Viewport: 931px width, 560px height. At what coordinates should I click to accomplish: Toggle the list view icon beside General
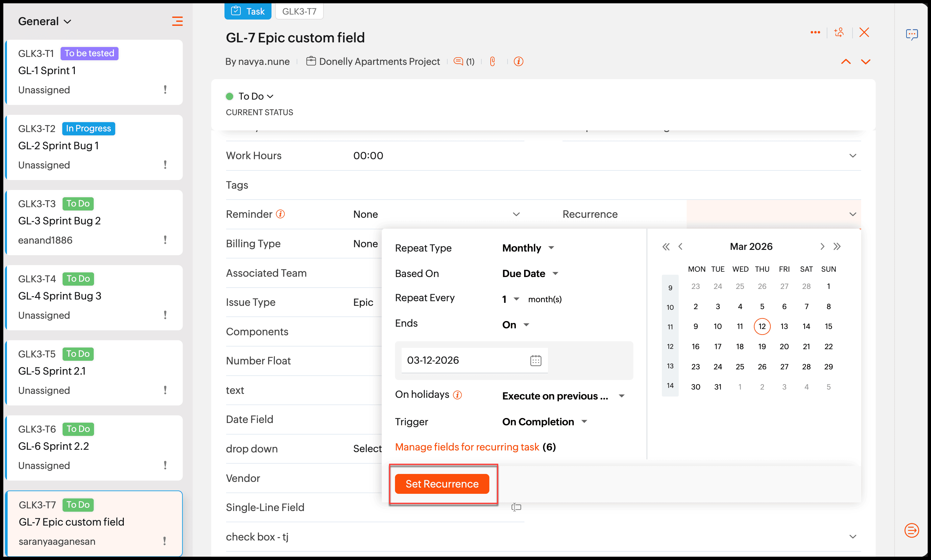pos(177,21)
